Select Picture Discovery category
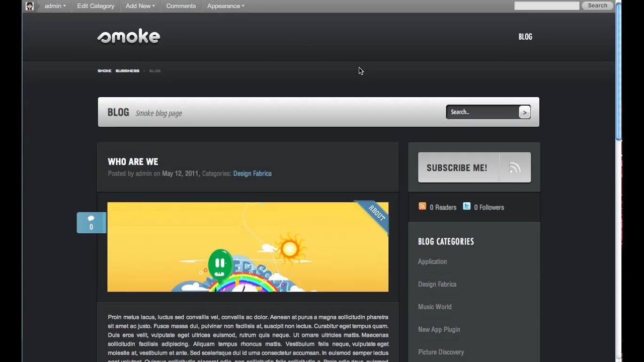 [441, 352]
